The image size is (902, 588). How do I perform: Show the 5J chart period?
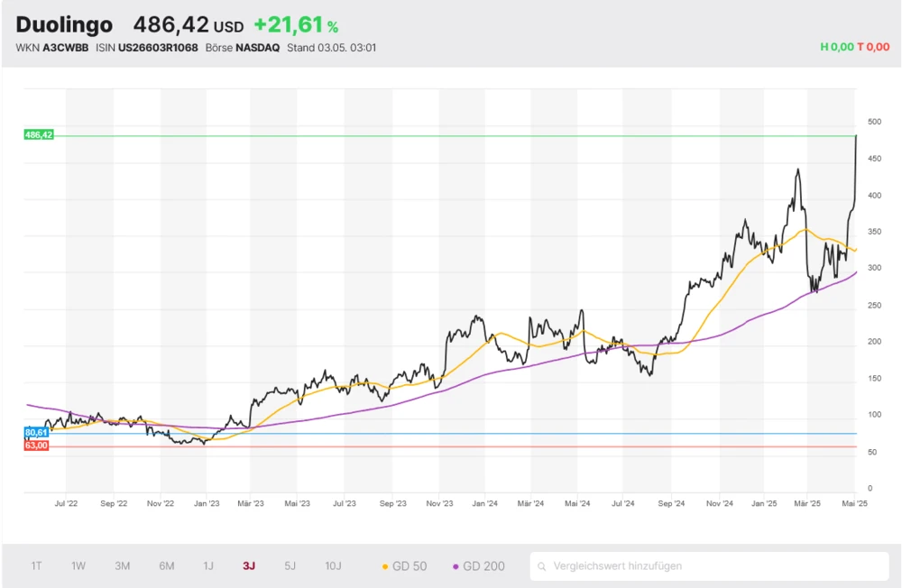pos(290,566)
